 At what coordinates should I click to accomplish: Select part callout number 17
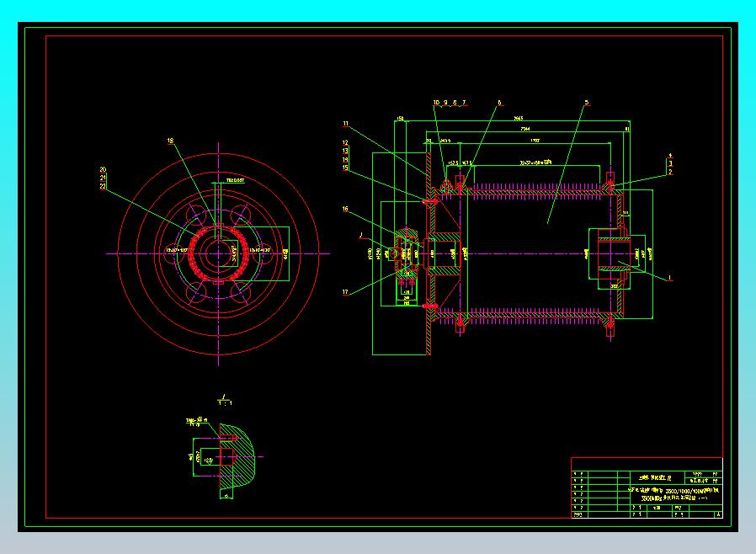[x=345, y=291]
